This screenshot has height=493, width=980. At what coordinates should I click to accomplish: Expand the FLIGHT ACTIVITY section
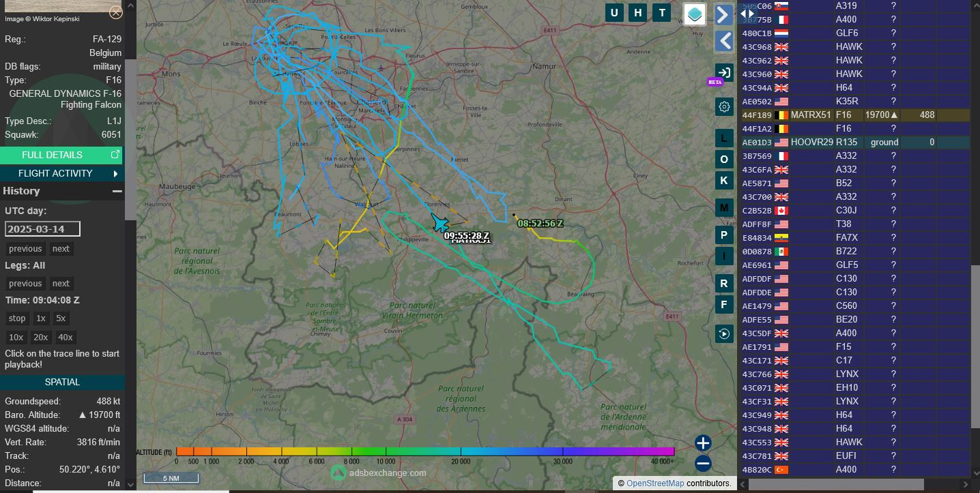(x=61, y=173)
